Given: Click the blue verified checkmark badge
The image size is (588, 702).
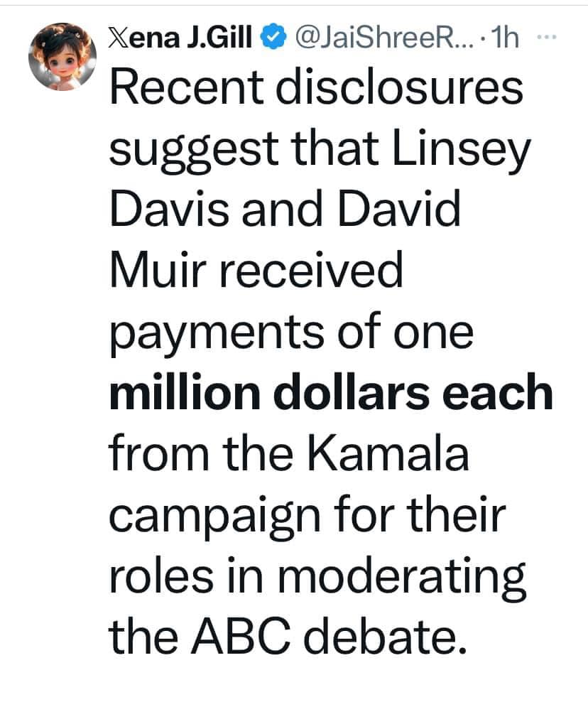Looking at the screenshot, I should tap(273, 36).
